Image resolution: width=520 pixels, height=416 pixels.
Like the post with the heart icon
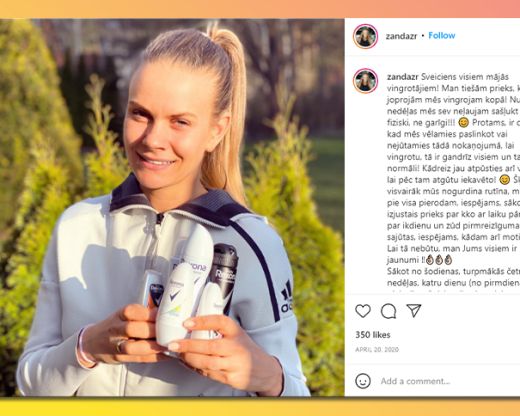point(363,311)
